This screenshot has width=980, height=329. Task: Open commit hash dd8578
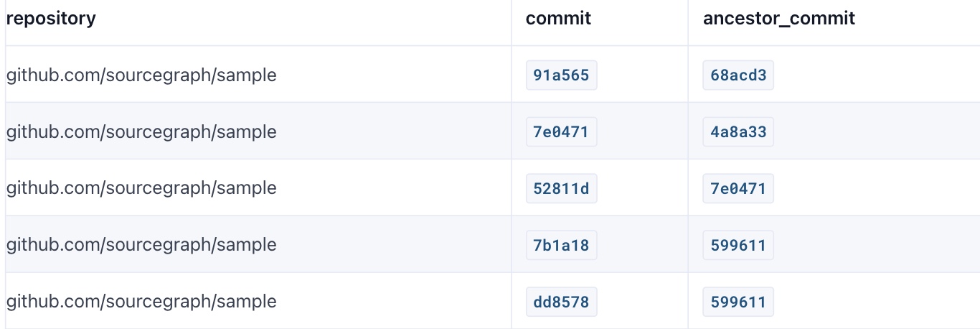561,302
